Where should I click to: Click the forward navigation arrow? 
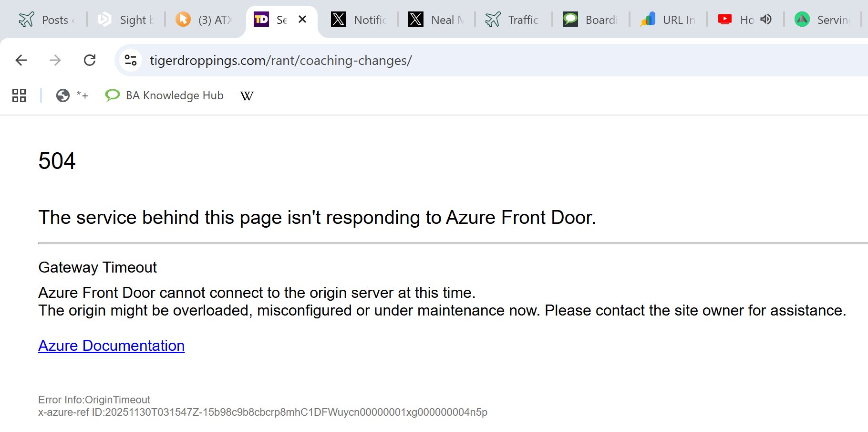click(55, 60)
